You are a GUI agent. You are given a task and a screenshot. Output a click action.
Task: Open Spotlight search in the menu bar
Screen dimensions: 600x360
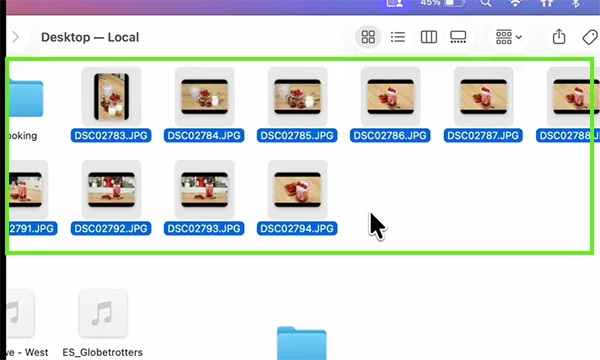tap(486, 3)
